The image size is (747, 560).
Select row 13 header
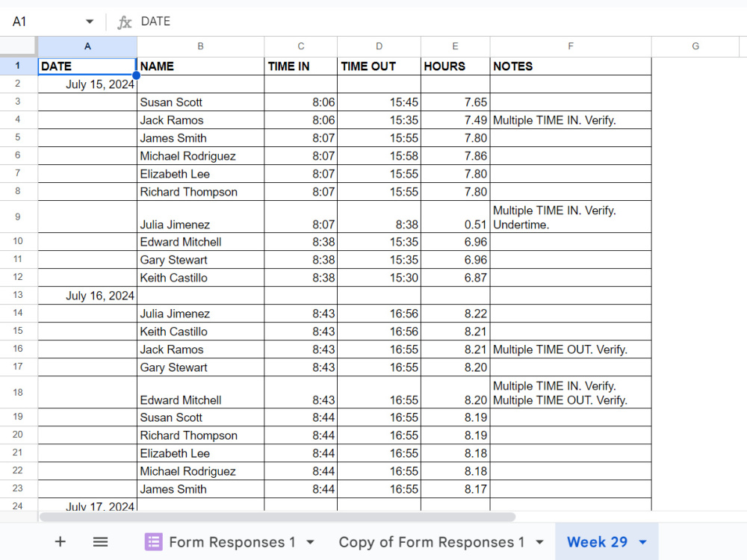18,295
